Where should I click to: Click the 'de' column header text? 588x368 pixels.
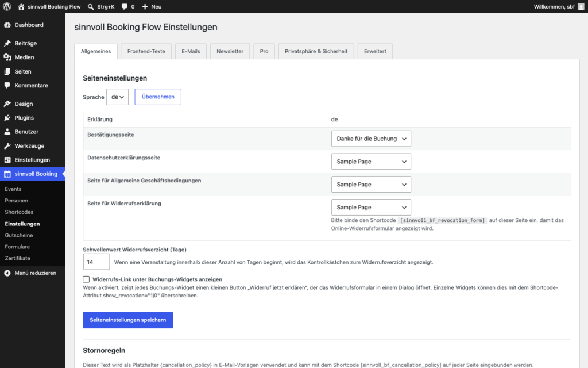(335, 120)
